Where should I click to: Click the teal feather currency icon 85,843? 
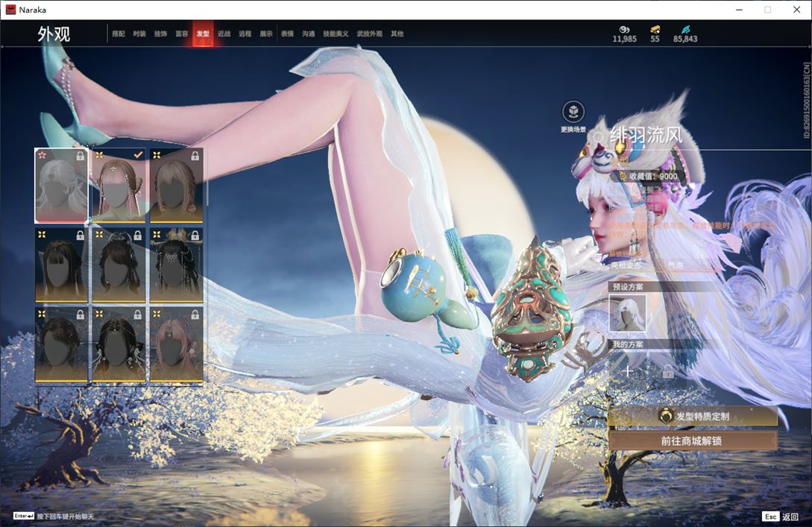685,30
